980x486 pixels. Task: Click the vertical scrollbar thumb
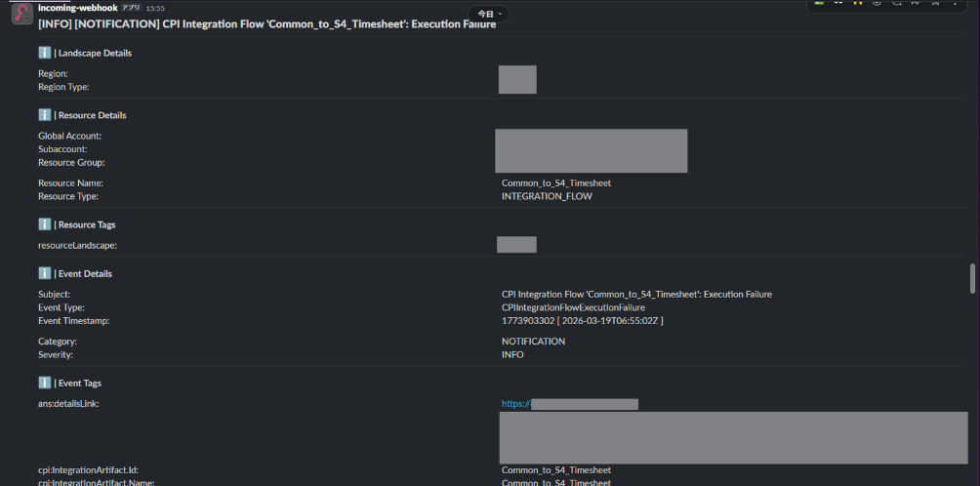(x=972, y=278)
